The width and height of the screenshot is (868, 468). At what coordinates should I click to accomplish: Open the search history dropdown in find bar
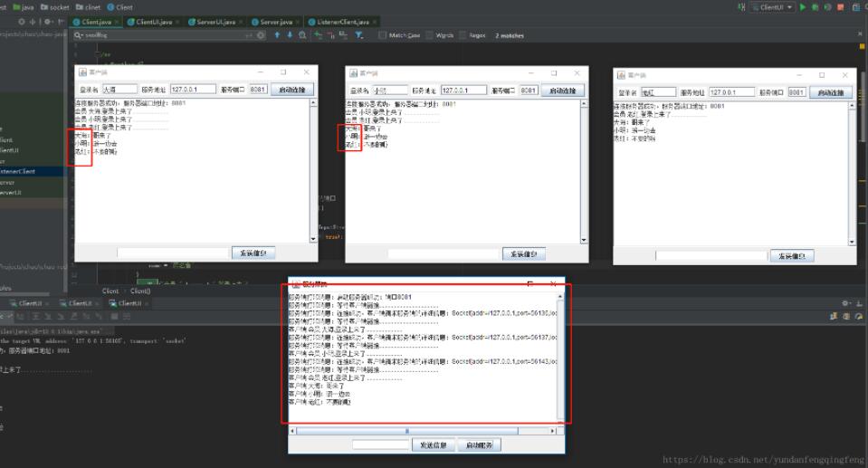tap(79, 35)
